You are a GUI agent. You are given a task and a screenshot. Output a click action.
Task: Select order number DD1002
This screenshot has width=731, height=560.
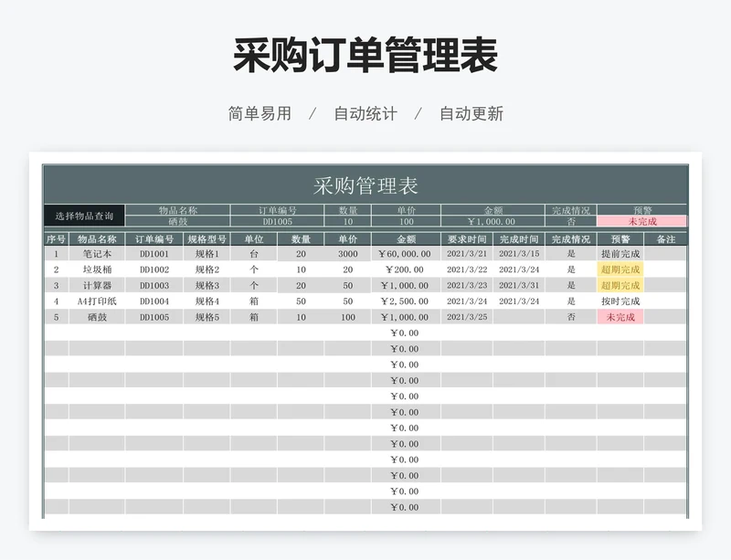[154, 269]
